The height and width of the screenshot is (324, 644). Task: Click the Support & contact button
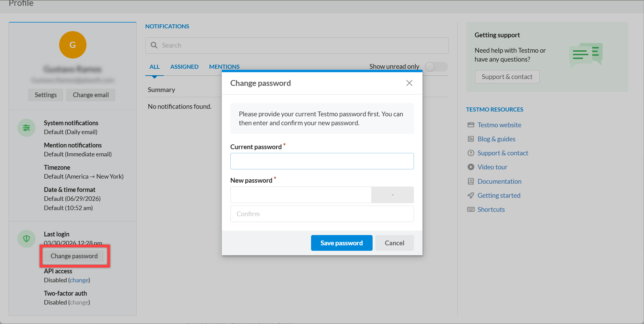tap(507, 77)
